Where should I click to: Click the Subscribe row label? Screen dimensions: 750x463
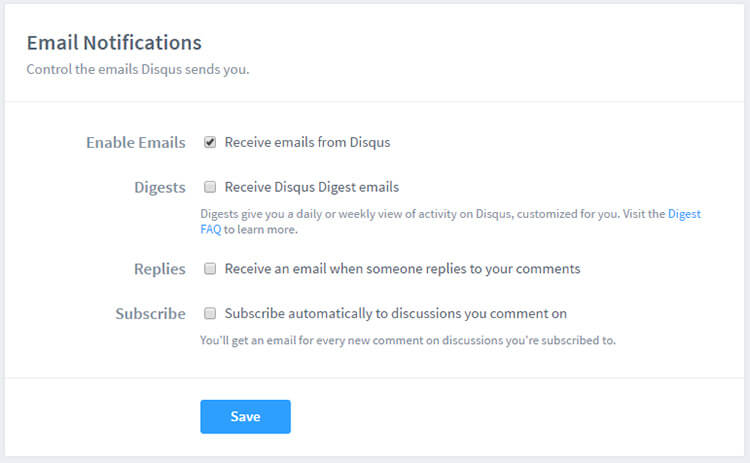(x=151, y=314)
